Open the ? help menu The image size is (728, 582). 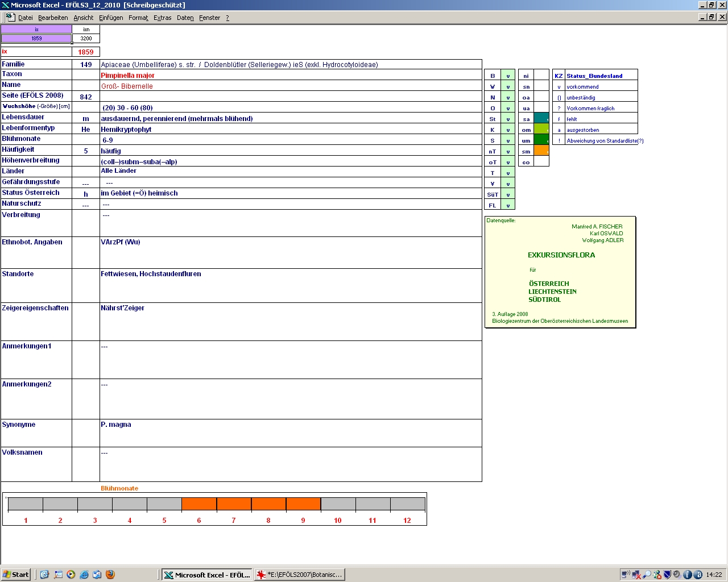tap(227, 18)
